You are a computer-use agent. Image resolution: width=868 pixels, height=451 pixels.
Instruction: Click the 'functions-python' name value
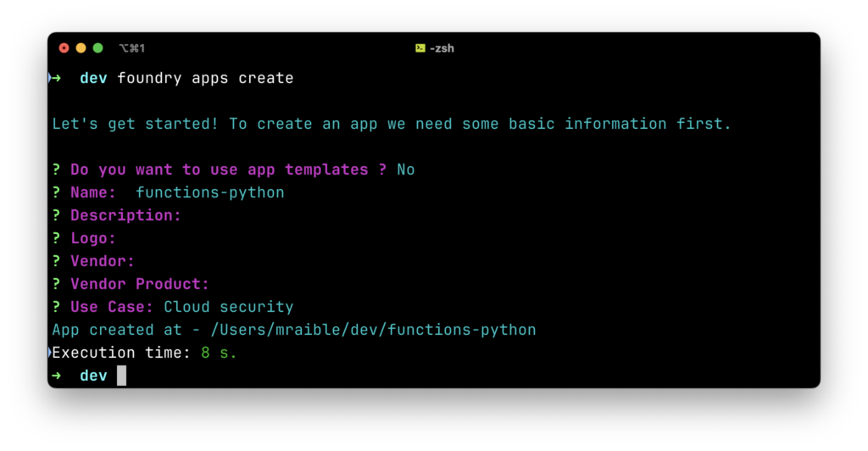210,192
